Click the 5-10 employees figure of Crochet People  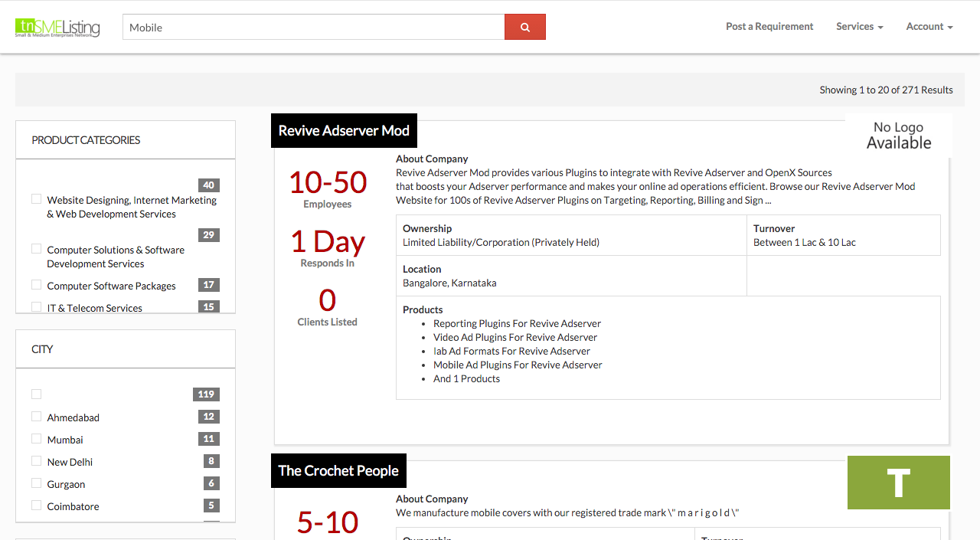pyautogui.click(x=328, y=522)
